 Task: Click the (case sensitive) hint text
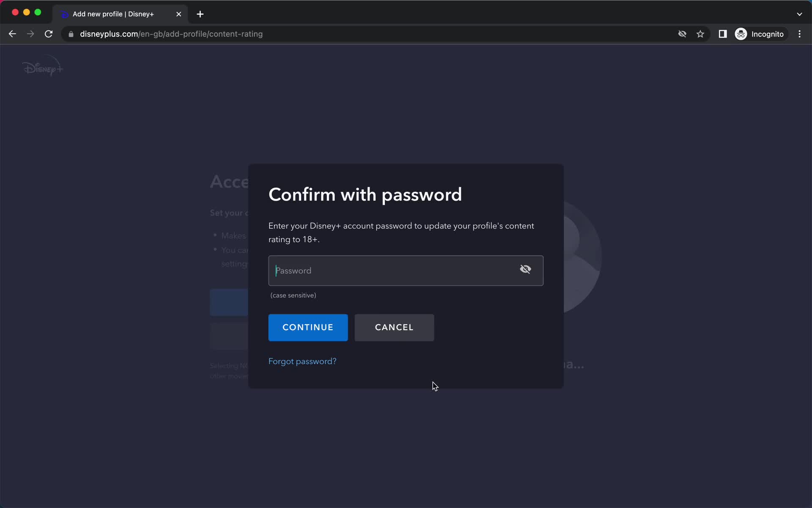point(293,295)
